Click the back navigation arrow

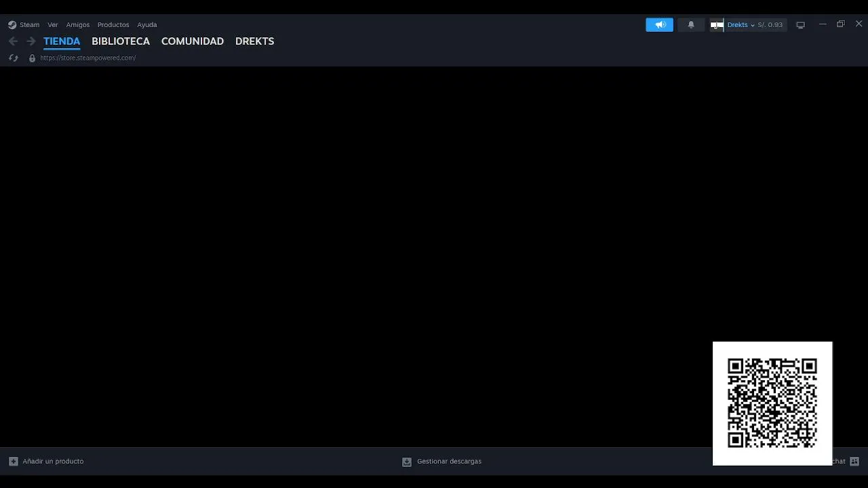tap(14, 41)
